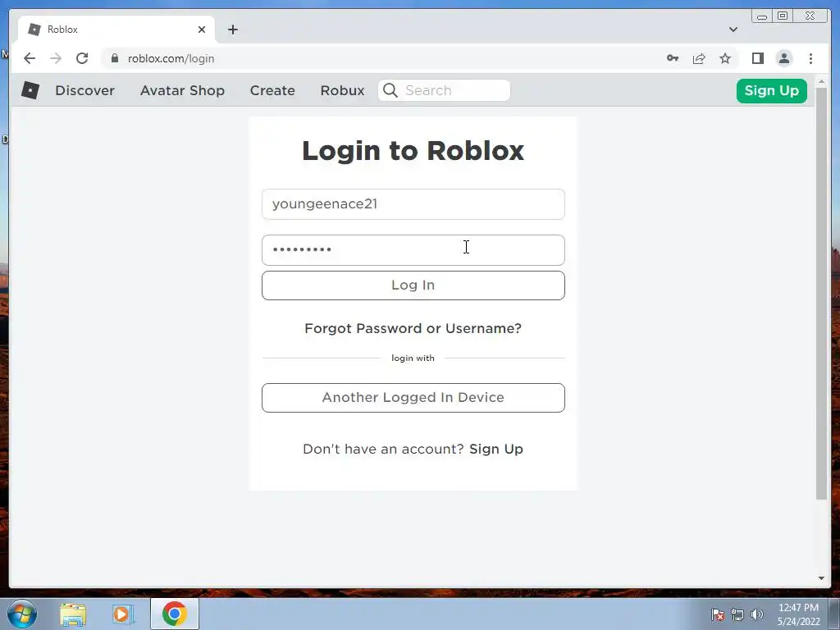Screen dimensions: 840x630
Task: Open the Discover page
Action: pyautogui.click(x=84, y=90)
